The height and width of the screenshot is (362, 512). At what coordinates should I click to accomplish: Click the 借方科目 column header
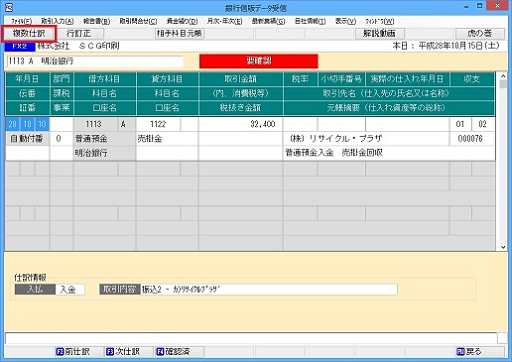(104, 79)
